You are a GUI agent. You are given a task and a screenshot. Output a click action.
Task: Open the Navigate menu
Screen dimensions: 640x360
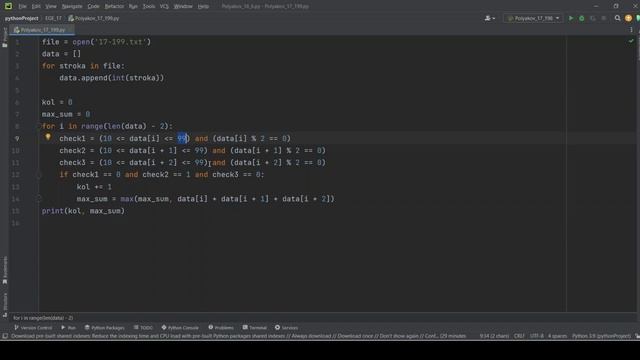point(72,6)
